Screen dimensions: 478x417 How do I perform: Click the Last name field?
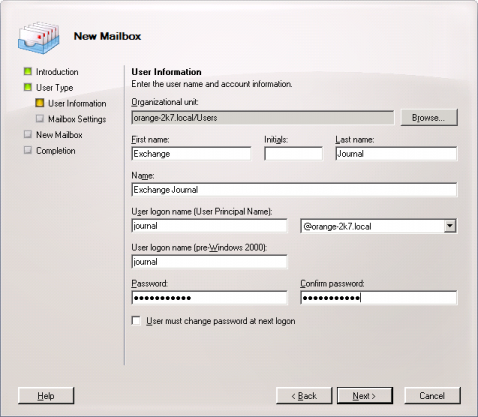(396, 154)
